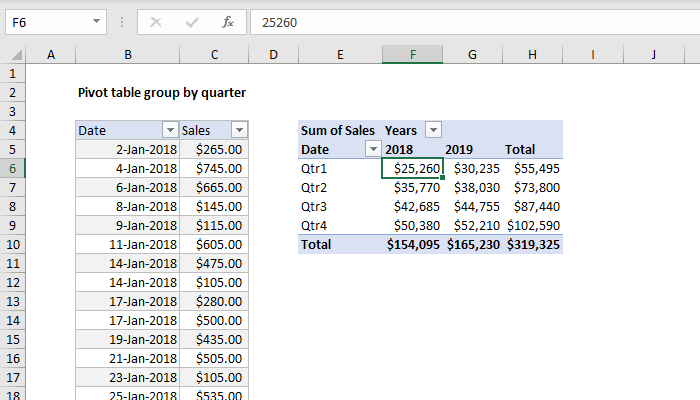Select row 1 header

point(12,74)
